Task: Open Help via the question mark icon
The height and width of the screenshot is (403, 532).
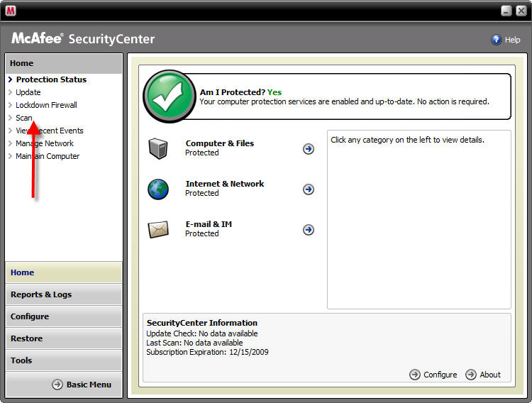Action: [496, 40]
